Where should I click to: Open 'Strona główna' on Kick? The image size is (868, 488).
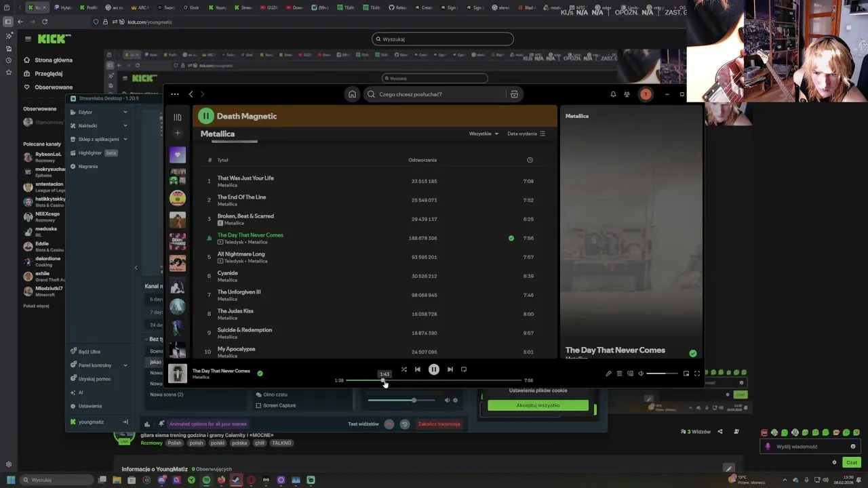[47, 60]
